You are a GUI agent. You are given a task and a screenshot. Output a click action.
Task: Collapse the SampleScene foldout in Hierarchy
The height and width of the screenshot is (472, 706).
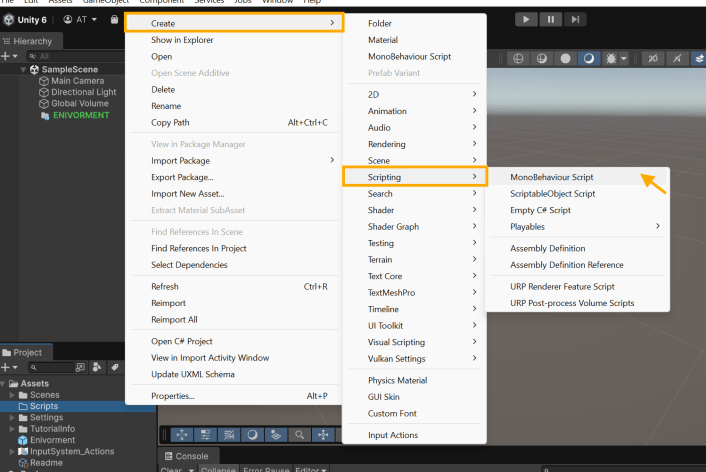click(x=23, y=69)
